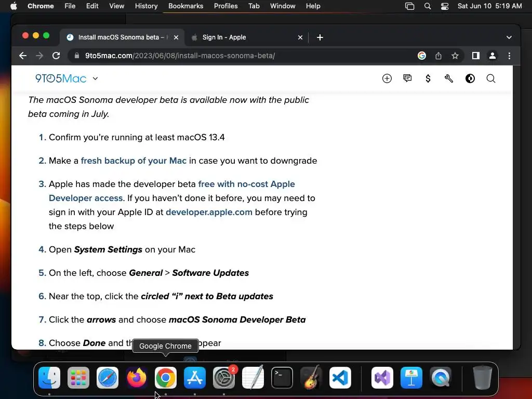Reload the 9to5mac page
The height and width of the screenshot is (399, 532).
56,56
